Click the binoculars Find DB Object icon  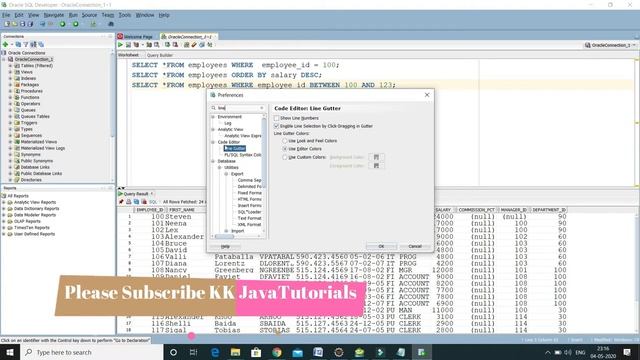[x=111, y=24]
